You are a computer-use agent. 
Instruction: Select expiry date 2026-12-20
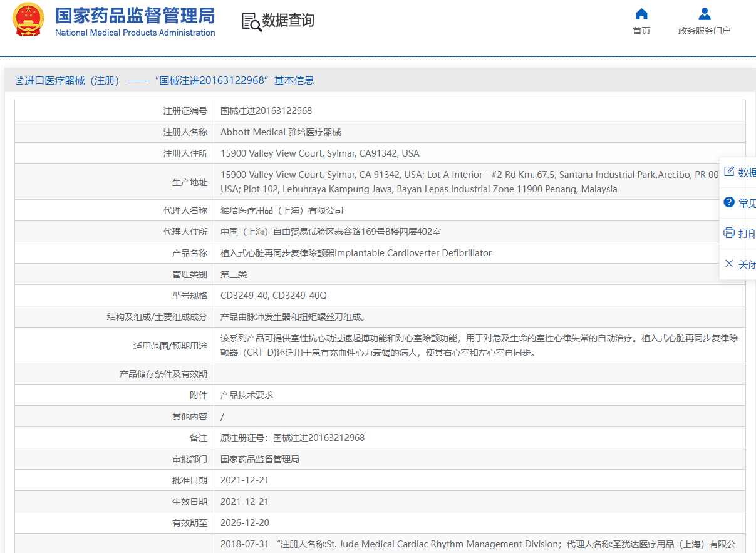click(245, 523)
